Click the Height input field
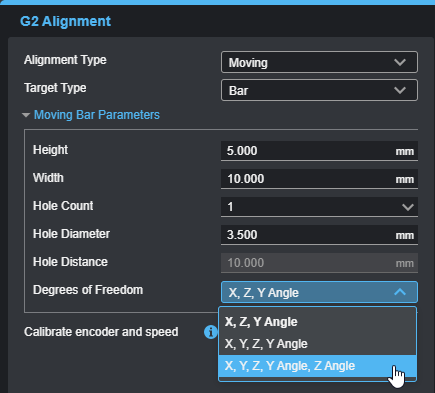The image size is (435, 393). (319, 151)
